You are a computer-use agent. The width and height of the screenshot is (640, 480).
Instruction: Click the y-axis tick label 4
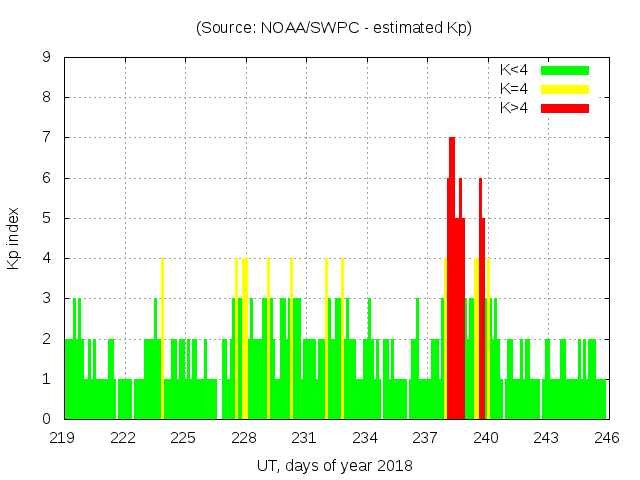(46, 258)
